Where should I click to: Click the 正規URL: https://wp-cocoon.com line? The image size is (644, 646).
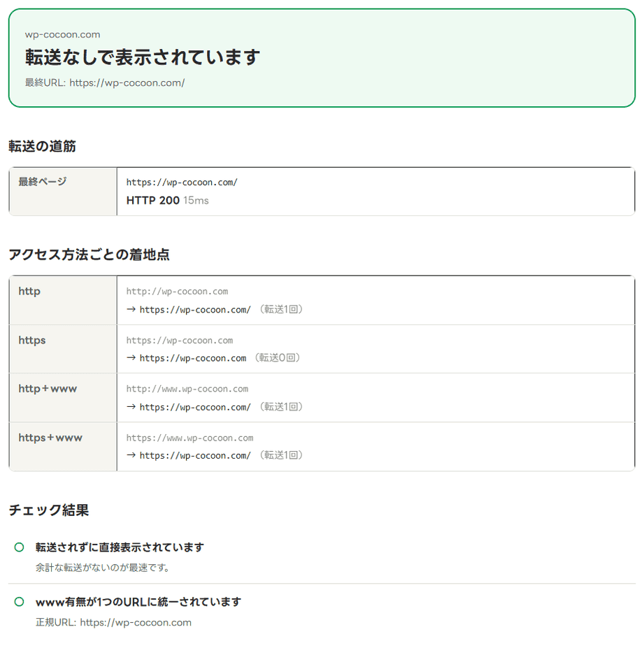113,622
